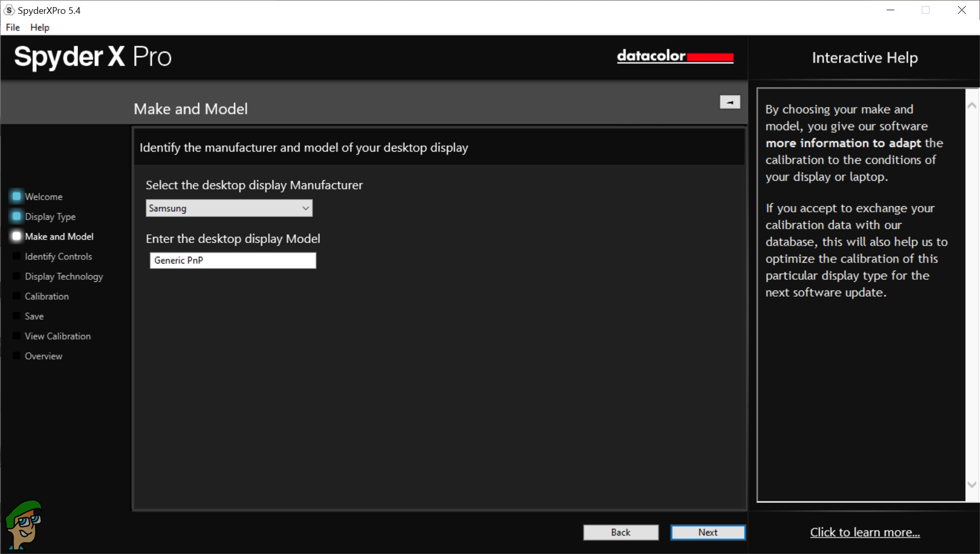Go Back to previous step
Image resolution: width=980 pixels, height=554 pixels.
[x=620, y=532]
